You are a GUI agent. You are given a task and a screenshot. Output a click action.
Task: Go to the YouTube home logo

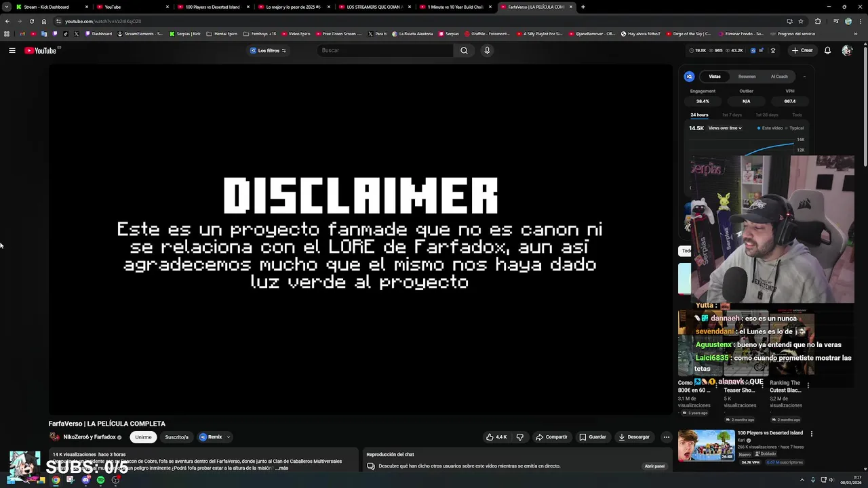point(40,50)
